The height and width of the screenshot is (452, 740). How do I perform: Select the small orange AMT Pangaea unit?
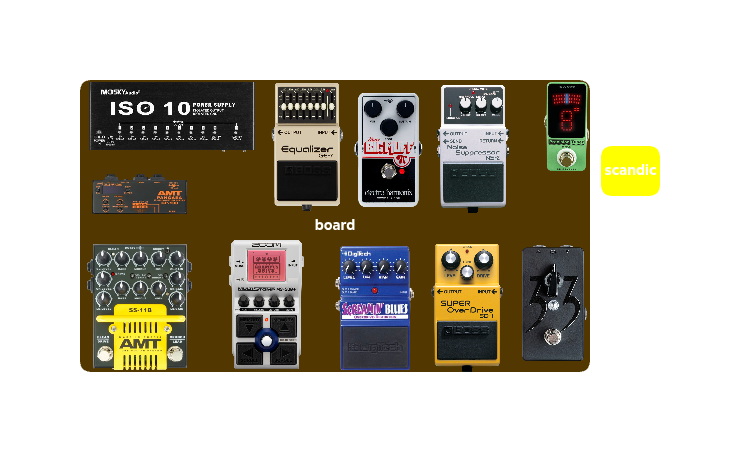click(x=140, y=195)
